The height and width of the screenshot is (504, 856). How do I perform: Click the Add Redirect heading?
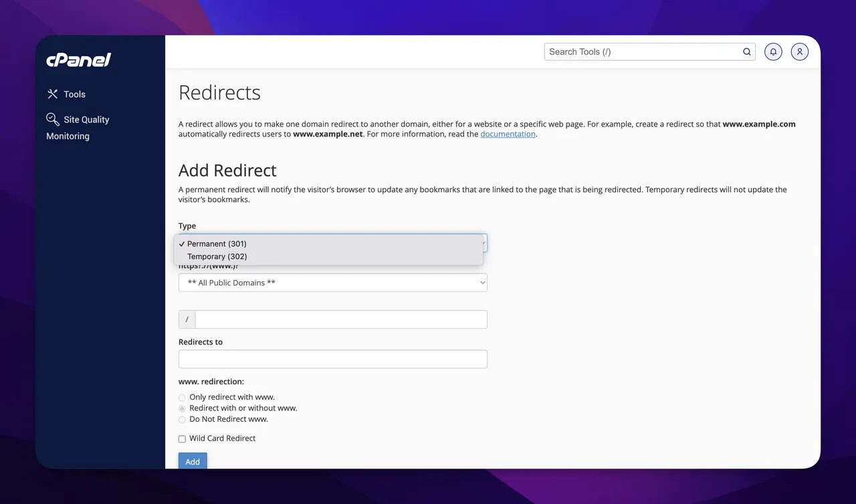click(227, 170)
